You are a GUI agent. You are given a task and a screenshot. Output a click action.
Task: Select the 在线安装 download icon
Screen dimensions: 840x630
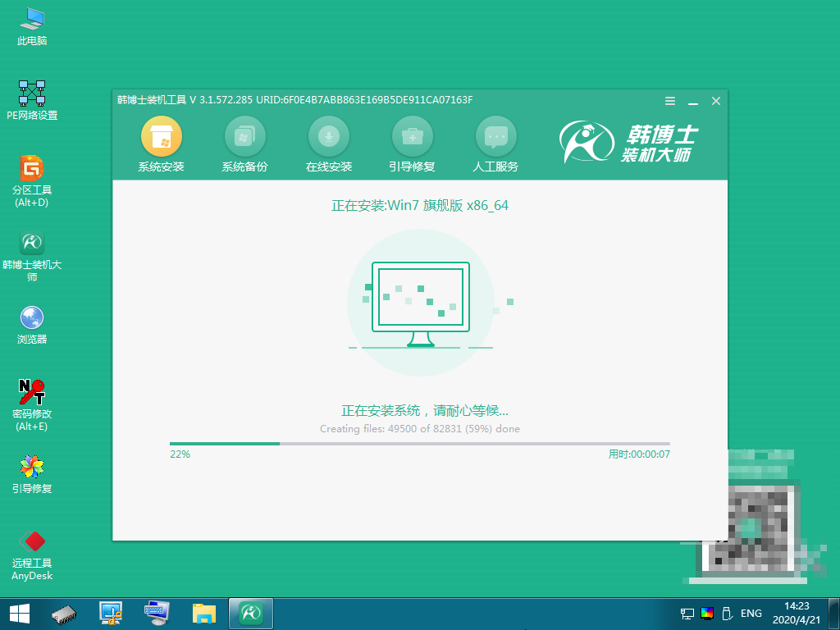(x=328, y=137)
